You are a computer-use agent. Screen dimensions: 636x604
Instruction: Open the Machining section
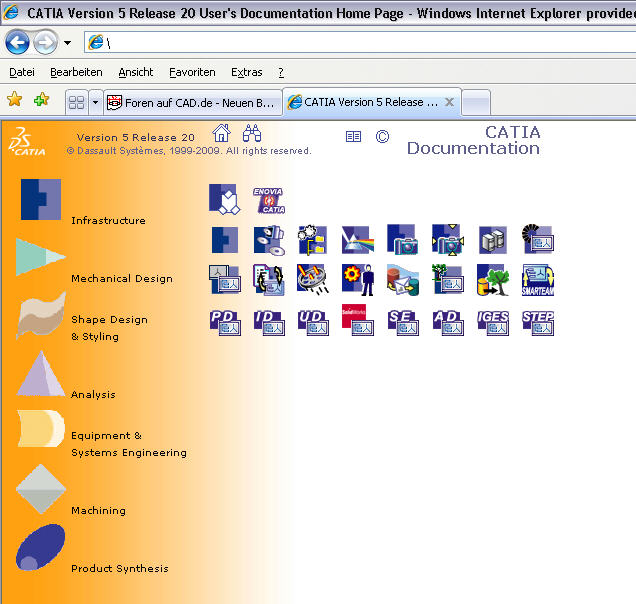click(x=99, y=510)
